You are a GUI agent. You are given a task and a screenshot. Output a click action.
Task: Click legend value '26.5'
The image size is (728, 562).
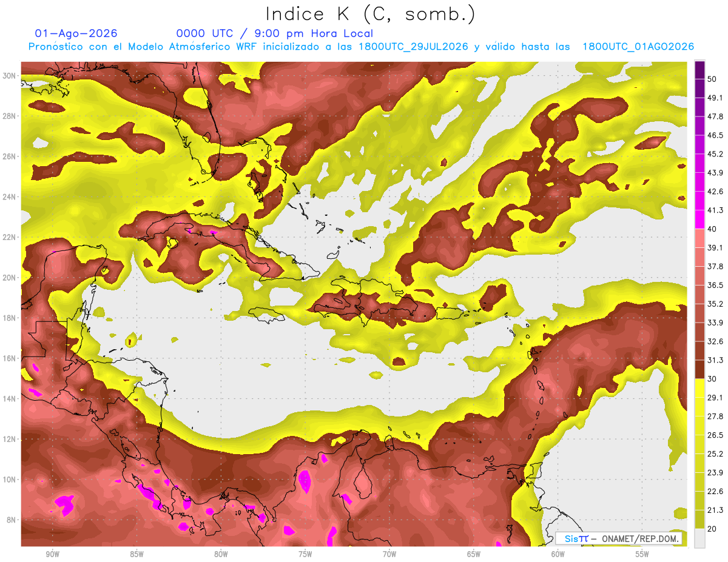click(x=715, y=435)
